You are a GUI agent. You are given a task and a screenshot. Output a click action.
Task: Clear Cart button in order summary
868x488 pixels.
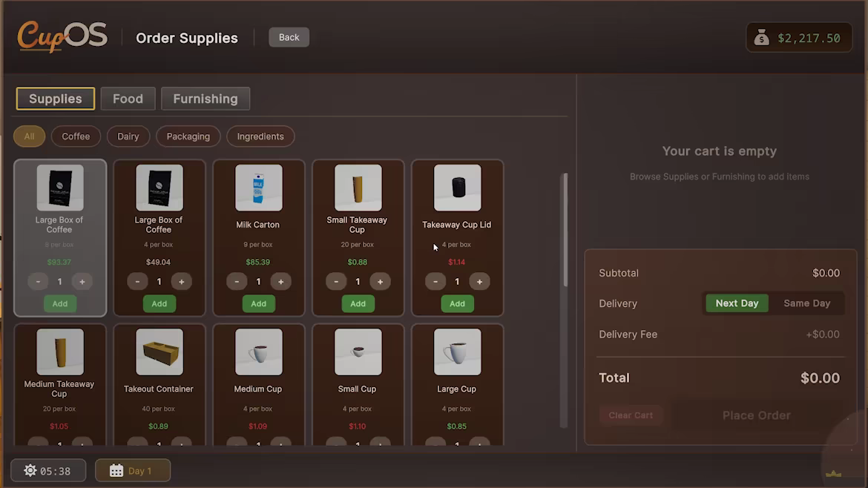[x=631, y=415]
